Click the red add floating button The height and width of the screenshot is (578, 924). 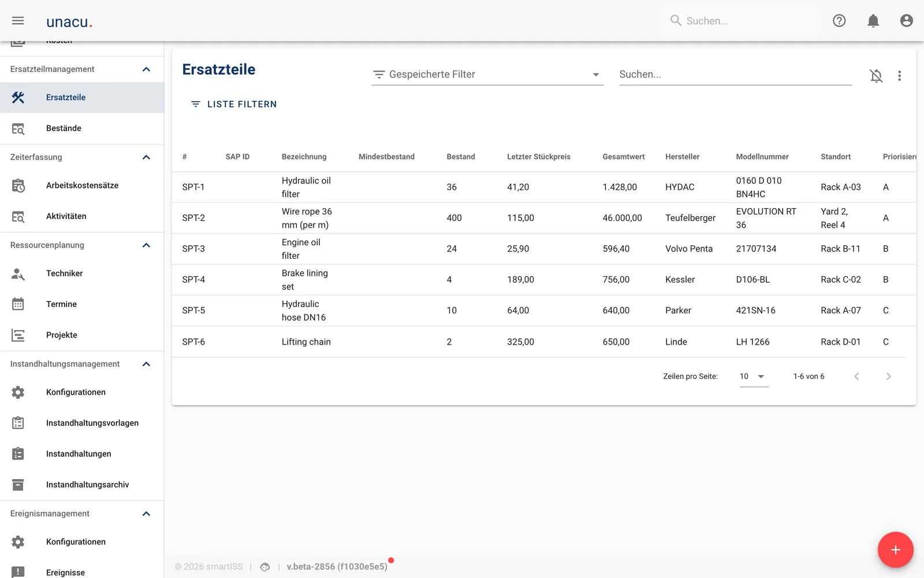(895, 550)
